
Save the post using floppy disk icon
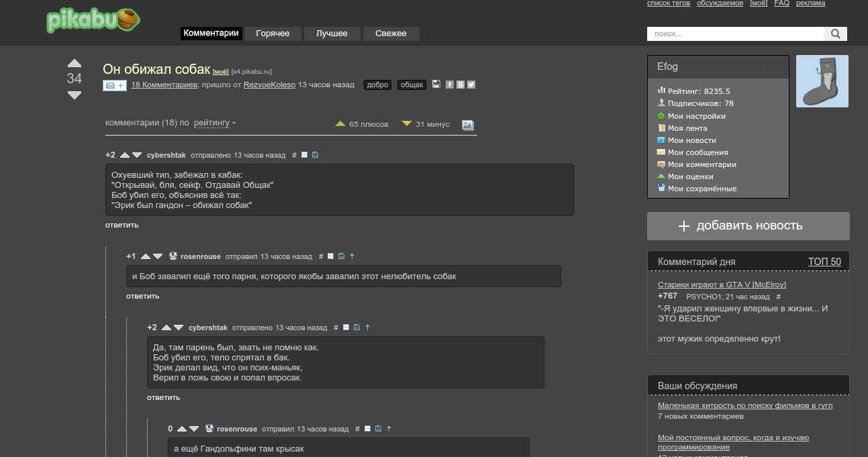tap(436, 85)
